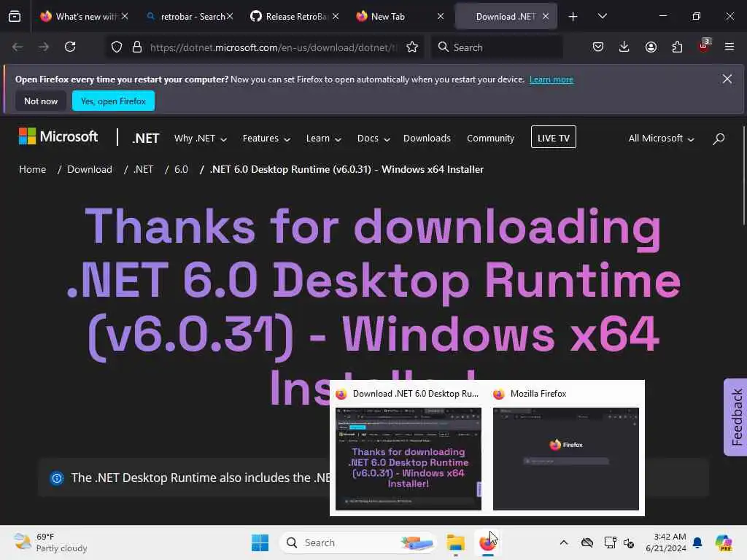Open Firefox View recent browsing icon
Image resolution: width=747 pixels, height=560 pixels.
15,17
